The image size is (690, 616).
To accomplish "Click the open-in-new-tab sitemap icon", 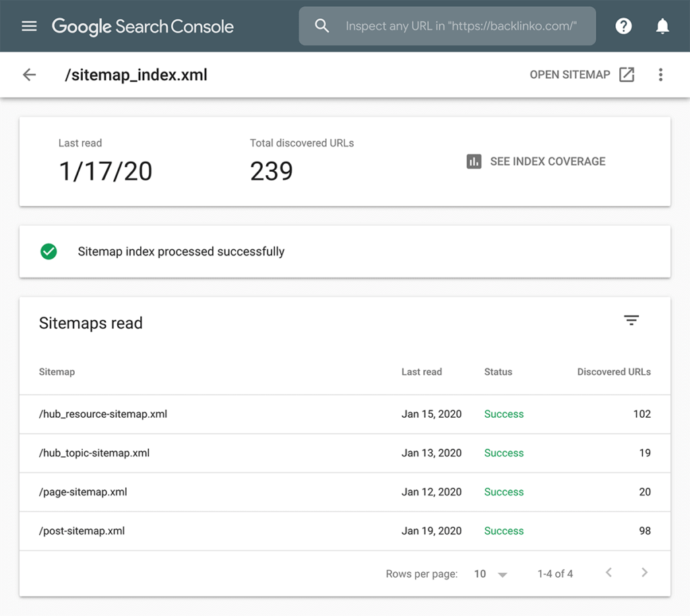I will click(627, 75).
